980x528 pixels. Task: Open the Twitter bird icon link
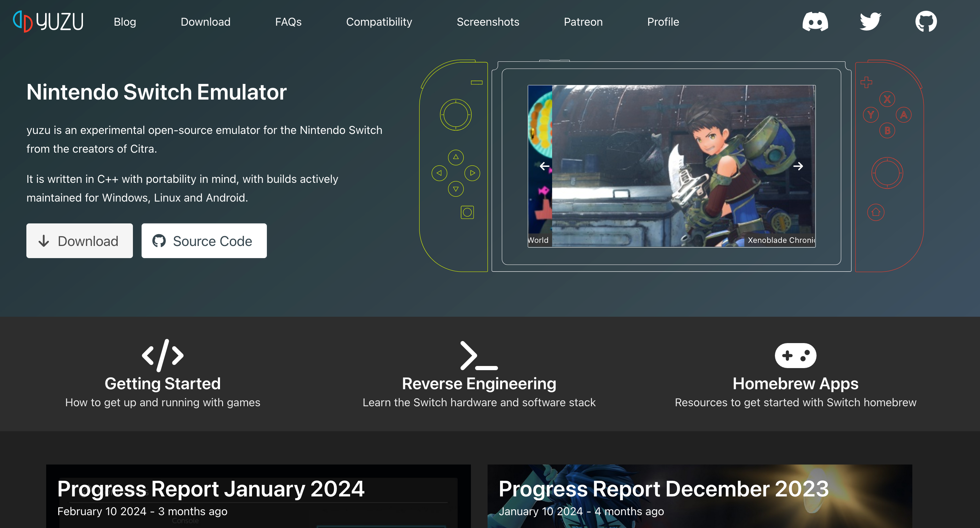870,21
